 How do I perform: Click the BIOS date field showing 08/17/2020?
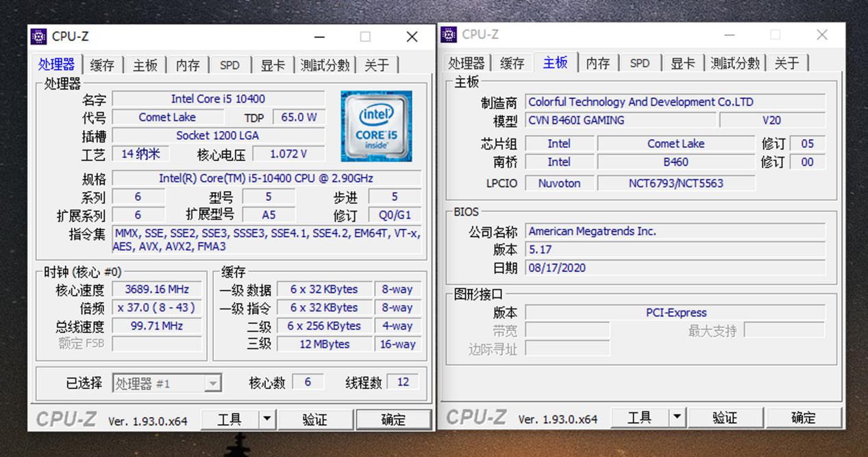tap(675, 268)
